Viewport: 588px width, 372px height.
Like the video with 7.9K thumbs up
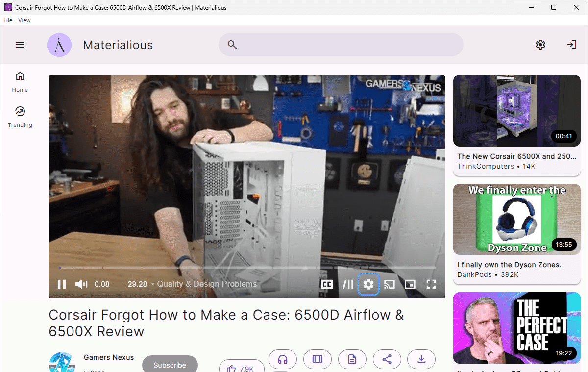242,366
